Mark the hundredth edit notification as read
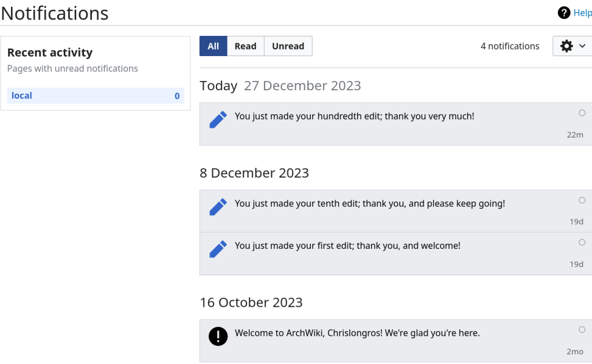The height and width of the screenshot is (364, 592). [582, 113]
